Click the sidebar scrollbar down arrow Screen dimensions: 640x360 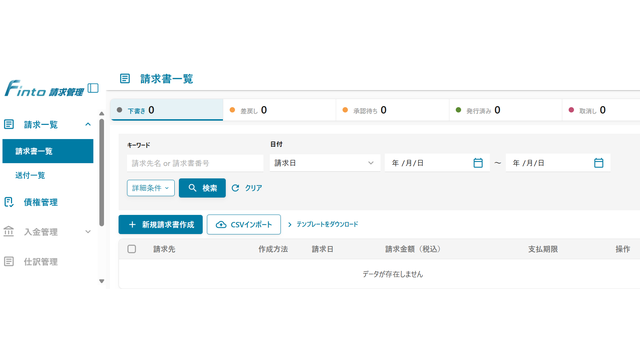coord(102,281)
